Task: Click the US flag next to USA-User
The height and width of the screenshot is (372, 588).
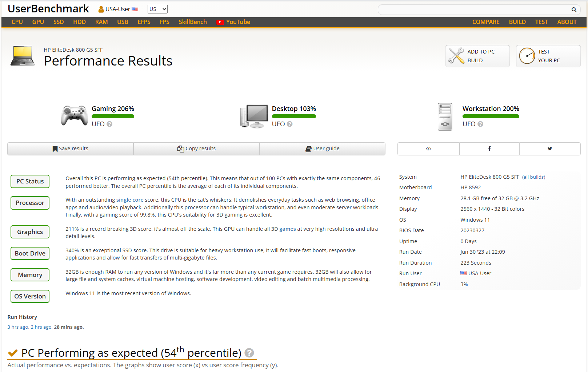Action: click(x=135, y=9)
